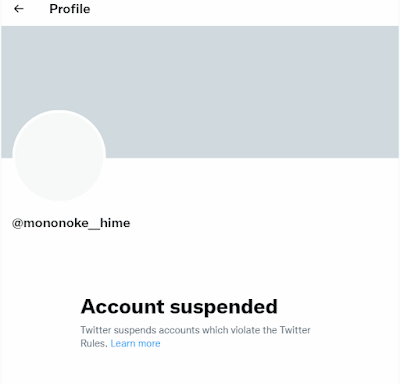Click the Account suspended heading
Screen dimensions: 400x384
click(179, 306)
